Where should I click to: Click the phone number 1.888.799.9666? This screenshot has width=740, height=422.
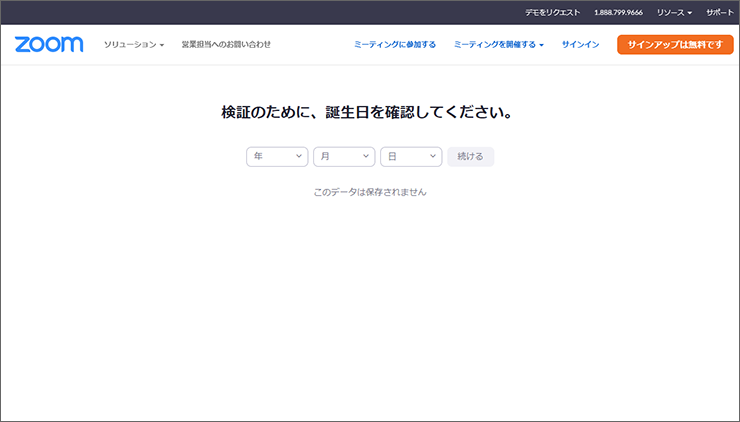[x=619, y=12]
